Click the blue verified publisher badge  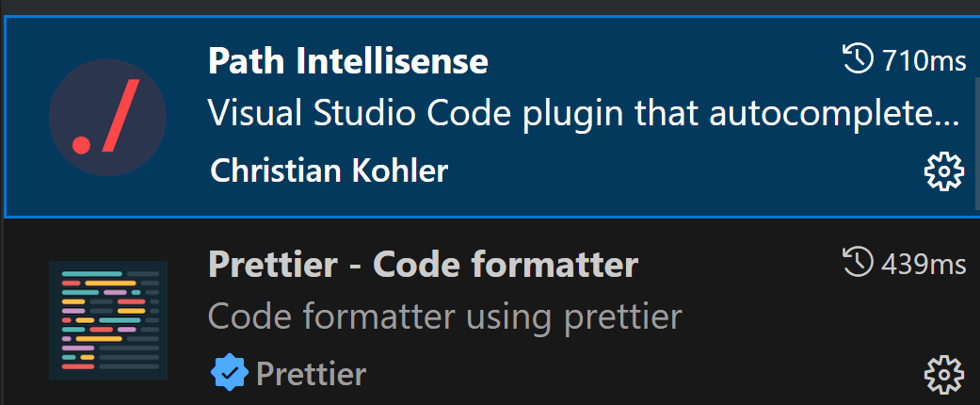pos(230,372)
